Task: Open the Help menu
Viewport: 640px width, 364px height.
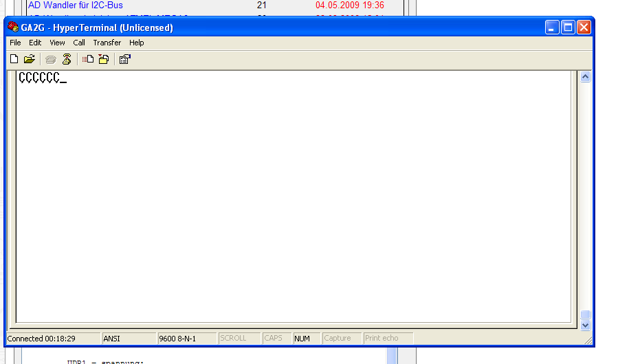Action: click(136, 43)
